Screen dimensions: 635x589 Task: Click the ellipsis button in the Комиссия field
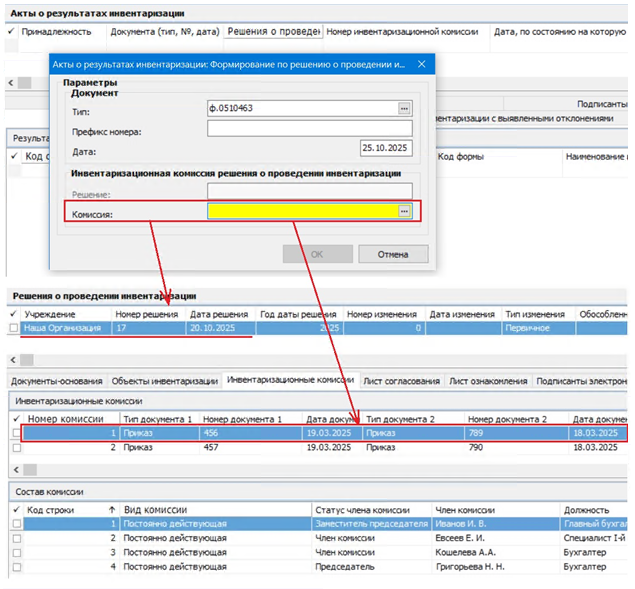point(404,211)
